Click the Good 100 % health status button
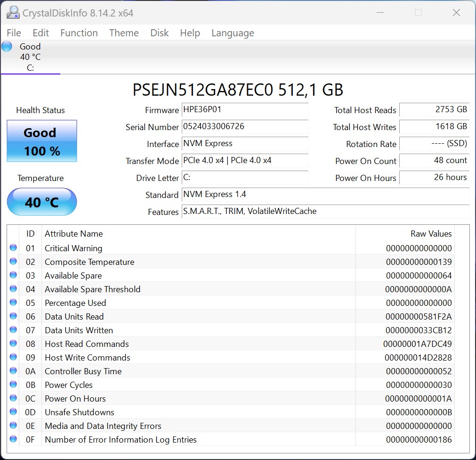 tap(42, 141)
